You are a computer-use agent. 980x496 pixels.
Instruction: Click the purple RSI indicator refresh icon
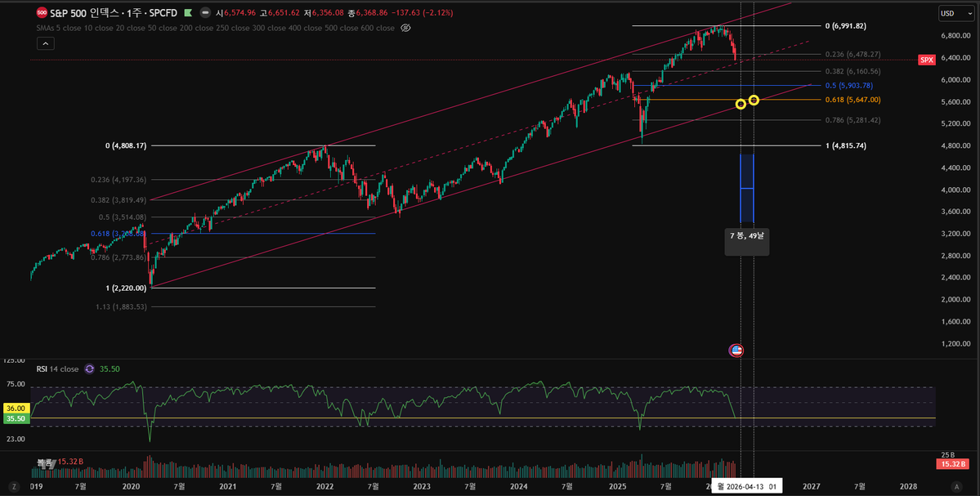click(x=89, y=369)
